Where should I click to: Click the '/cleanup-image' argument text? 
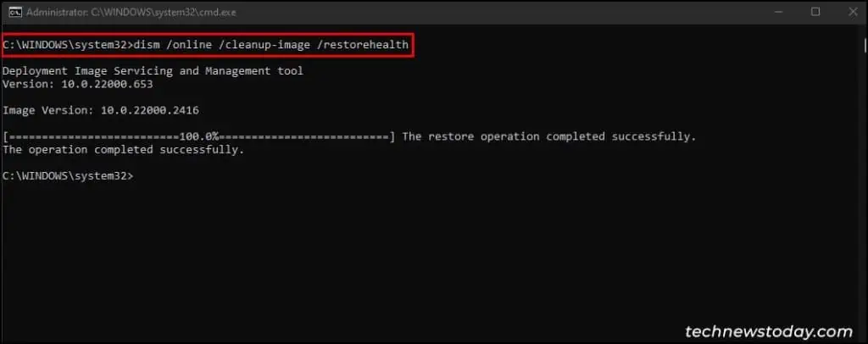[x=264, y=45]
